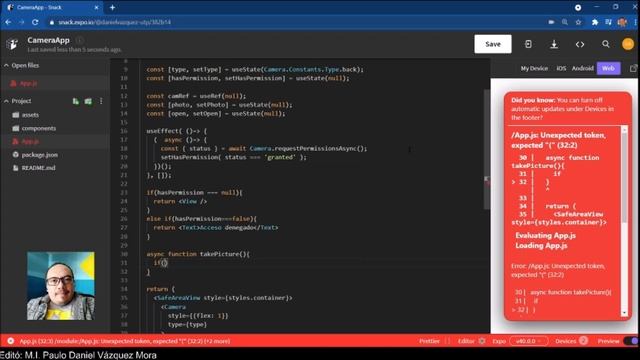Image resolution: width=640 pixels, height=360 pixels.
Task: Toggle the Preview switch
Action: coord(632,341)
